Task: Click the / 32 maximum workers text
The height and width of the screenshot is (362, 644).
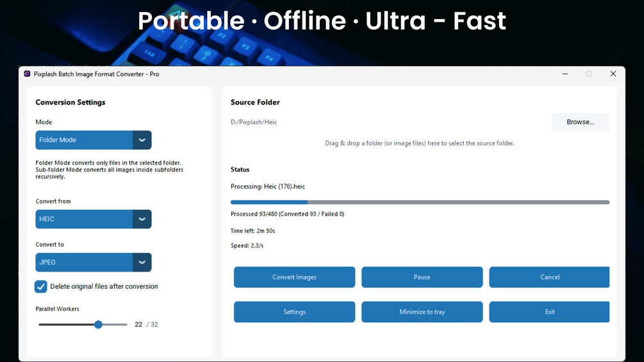Action: tap(153, 325)
